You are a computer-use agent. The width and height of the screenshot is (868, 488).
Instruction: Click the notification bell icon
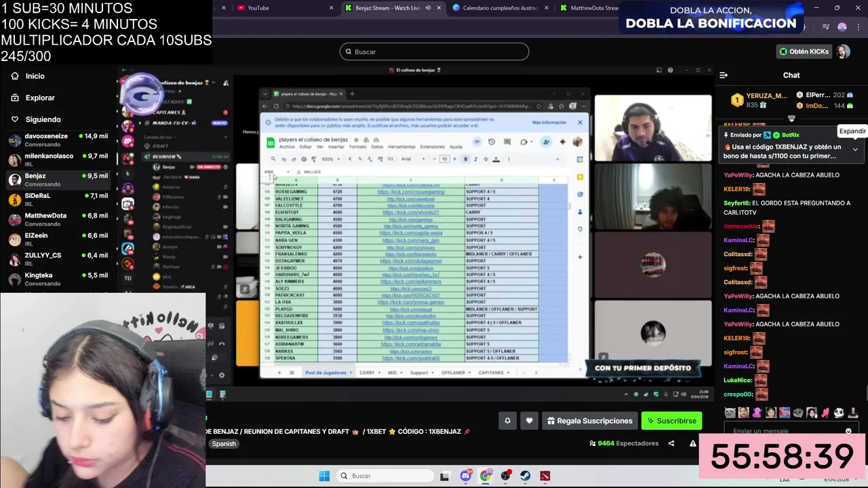pyautogui.click(x=507, y=421)
